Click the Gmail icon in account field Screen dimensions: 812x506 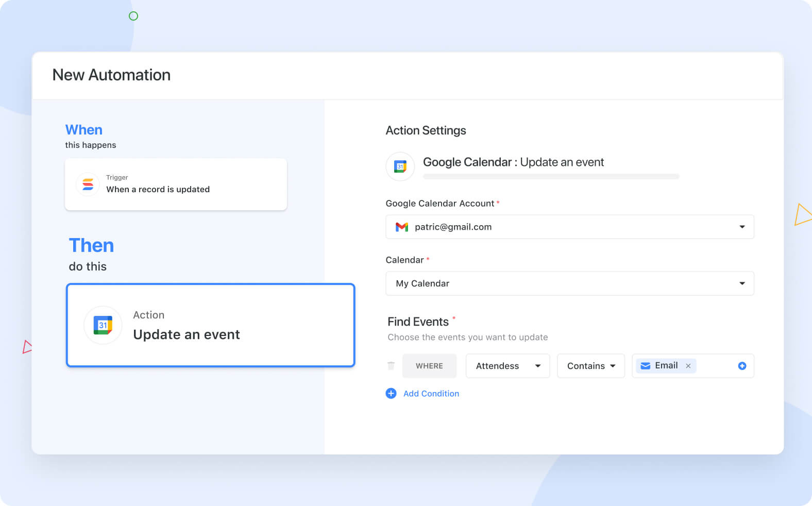click(402, 227)
